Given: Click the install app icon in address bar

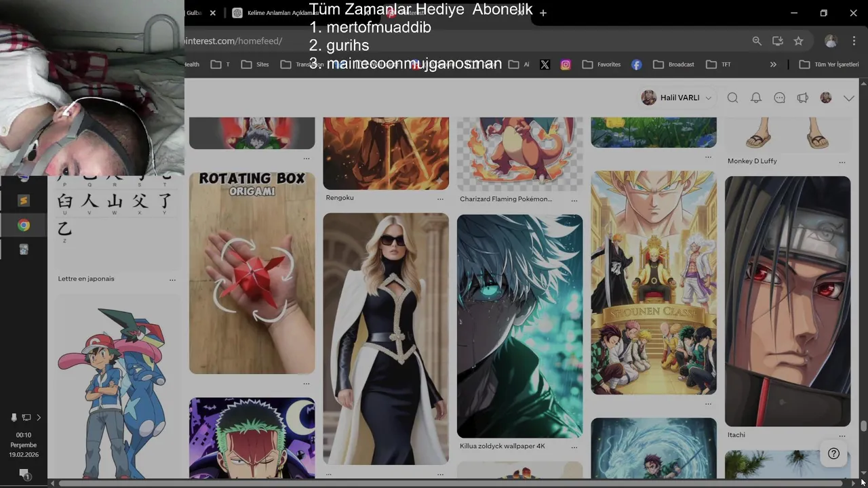Looking at the screenshot, I should (x=778, y=41).
